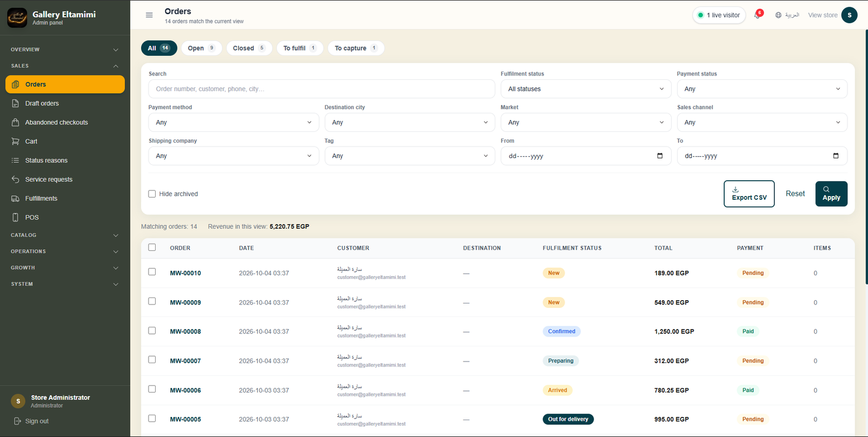Switch language via العربية link

pos(792,15)
